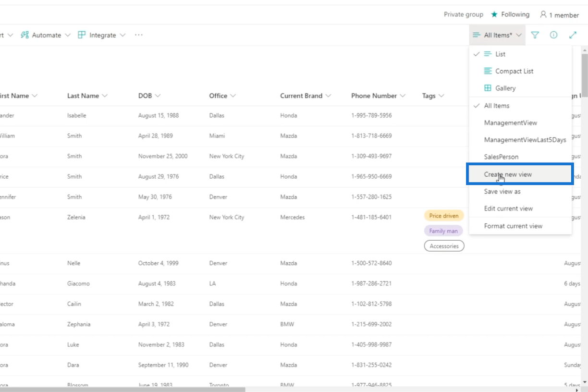Click the date May 30, 1976
The image size is (588, 392).
pyautogui.click(x=155, y=197)
